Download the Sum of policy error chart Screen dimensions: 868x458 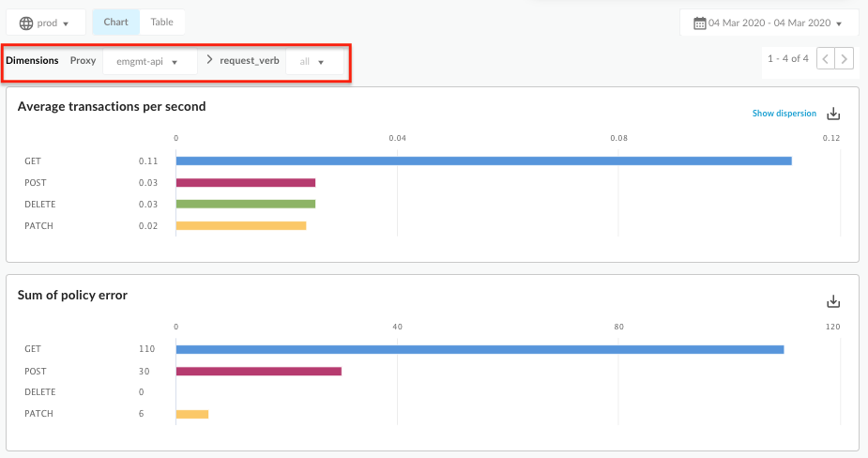point(832,301)
